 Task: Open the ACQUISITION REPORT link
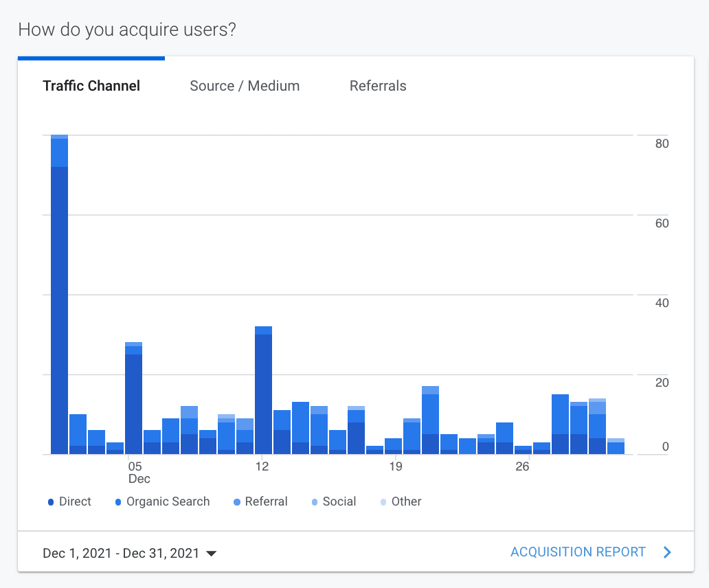(578, 552)
